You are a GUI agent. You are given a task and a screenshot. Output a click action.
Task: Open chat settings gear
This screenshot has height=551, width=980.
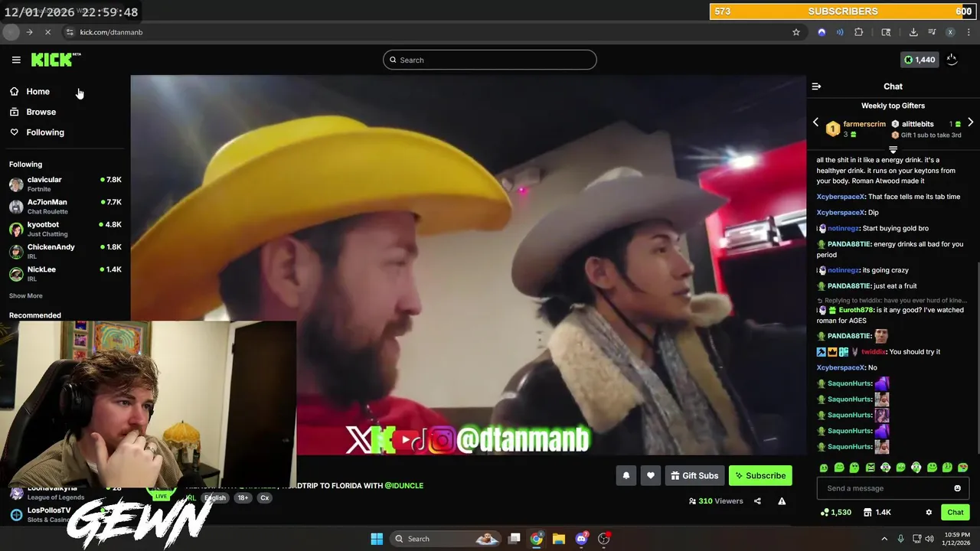(x=929, y=512)
